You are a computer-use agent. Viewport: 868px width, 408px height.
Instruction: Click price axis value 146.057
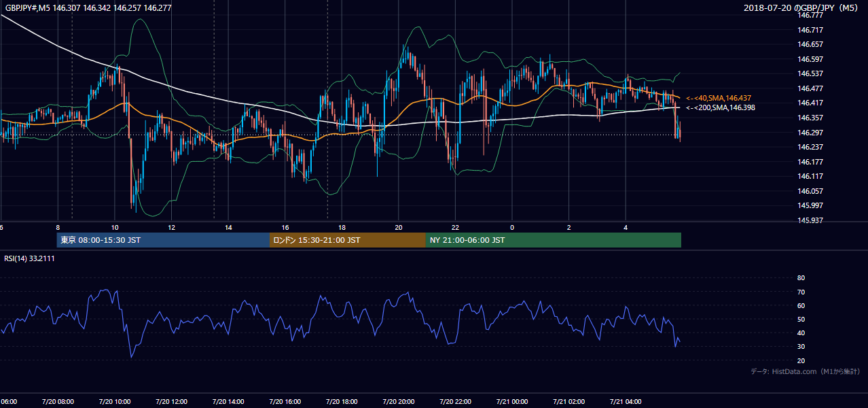pos(810,191)
